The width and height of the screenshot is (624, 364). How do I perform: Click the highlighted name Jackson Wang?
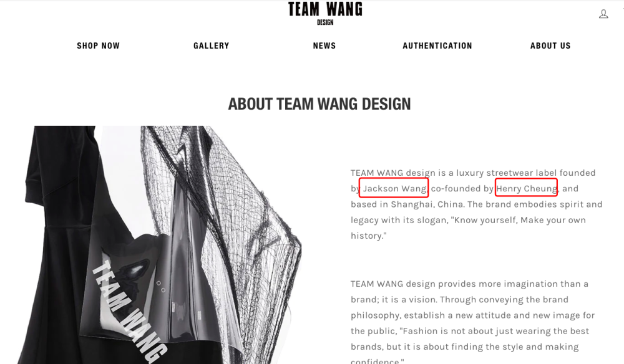(394, 188)
